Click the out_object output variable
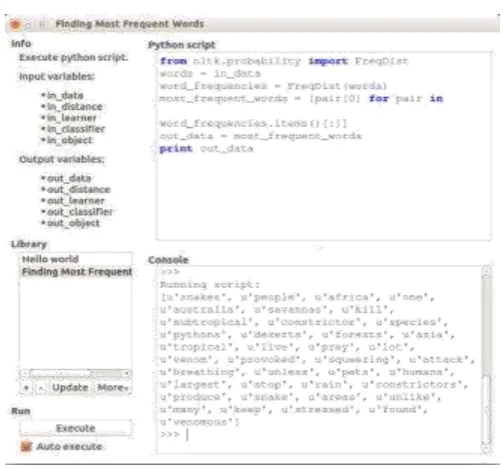Image resolution: width=503 pixels, height=468 pixels. point(73,223)
